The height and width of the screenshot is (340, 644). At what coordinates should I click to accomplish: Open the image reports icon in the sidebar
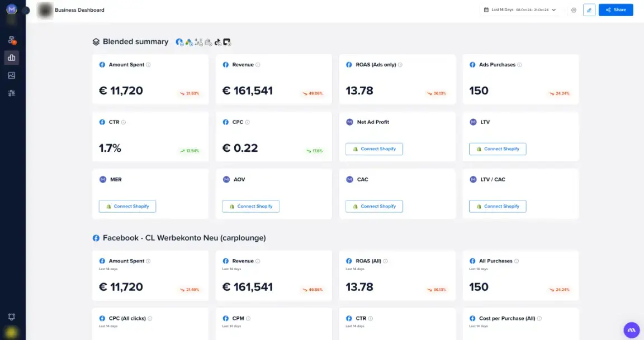click(11, 75)
